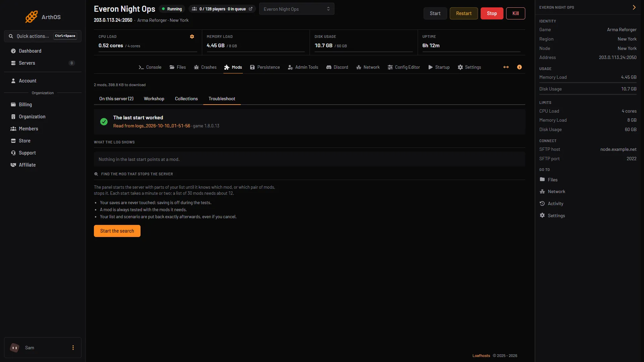Open the Console tab

click(x=150, y=67)
